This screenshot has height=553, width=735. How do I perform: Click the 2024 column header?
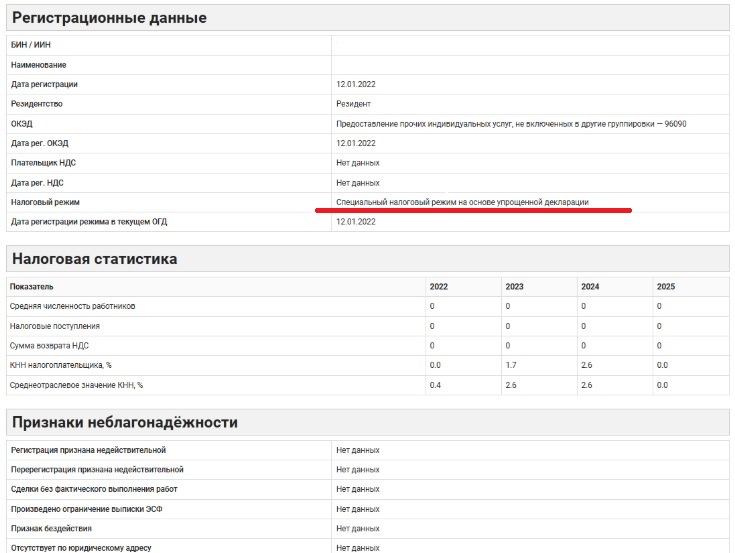click(590, 286)
